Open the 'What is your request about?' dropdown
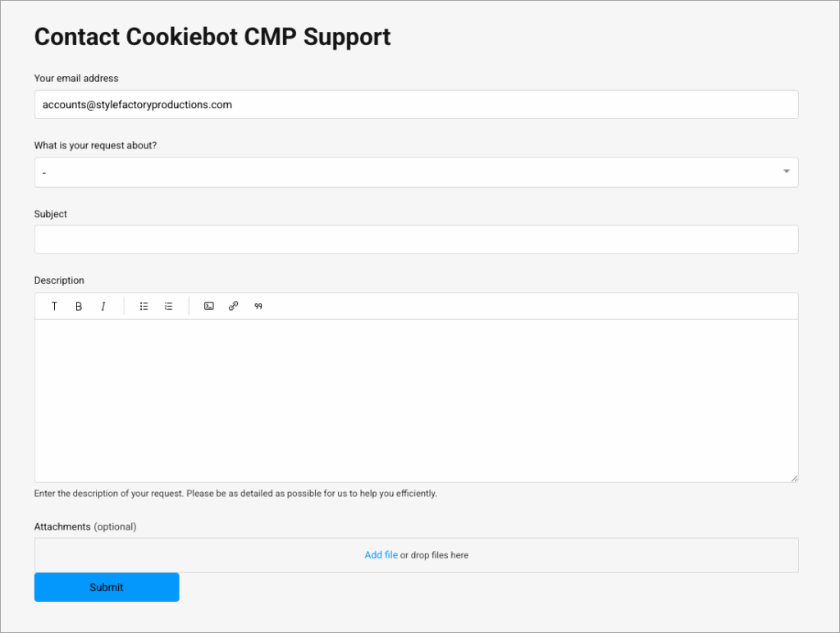The width and height of the screenshot is (840, 633). coord(416,172)
